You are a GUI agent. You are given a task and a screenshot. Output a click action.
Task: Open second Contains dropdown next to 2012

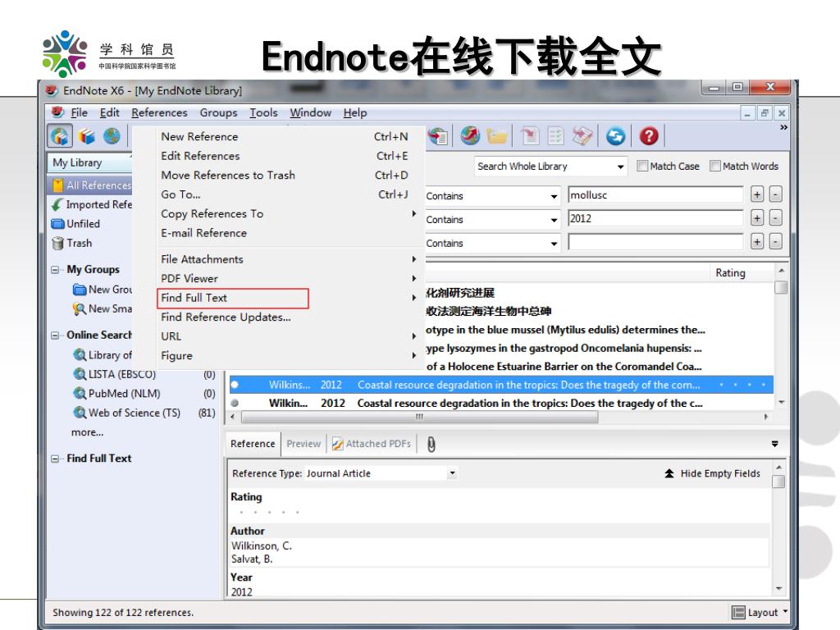554,220
